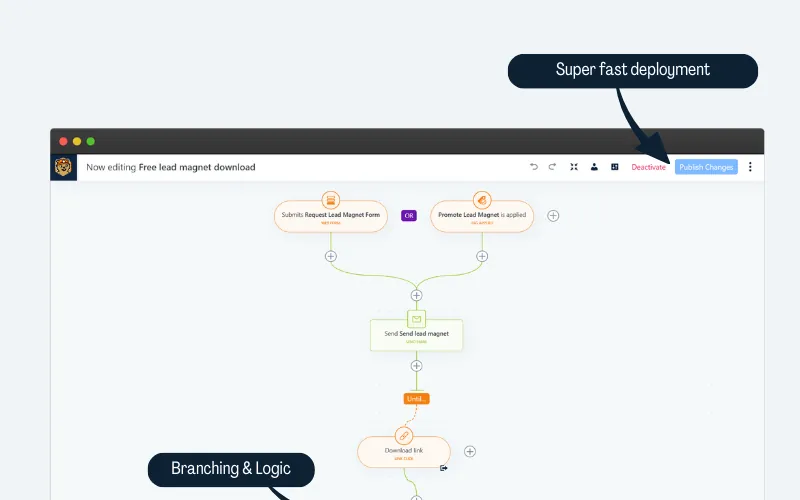Click plus beside Download link node

[x=470, y=452]
